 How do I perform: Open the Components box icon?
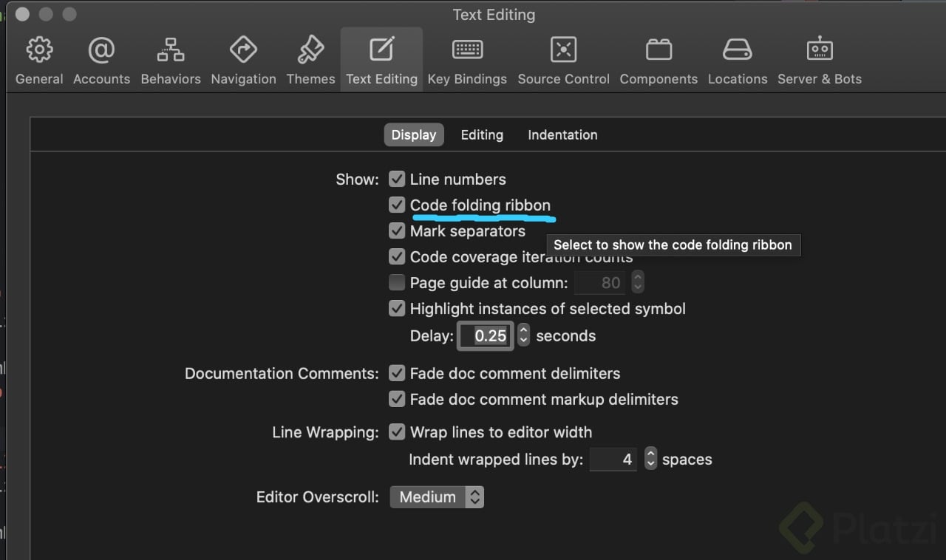(x=659, y=50)
